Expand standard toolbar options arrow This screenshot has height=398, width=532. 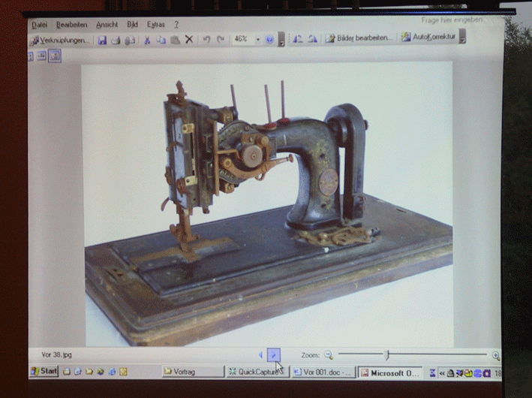[281, 39]
